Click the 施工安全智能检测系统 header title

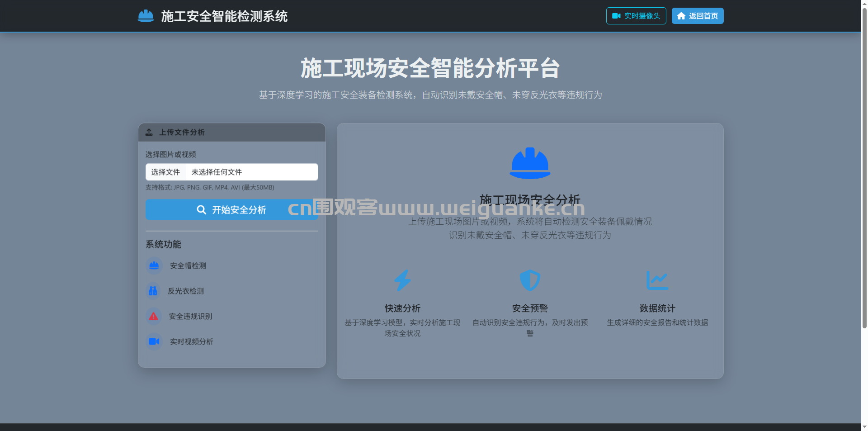click(x=224, y=16)
